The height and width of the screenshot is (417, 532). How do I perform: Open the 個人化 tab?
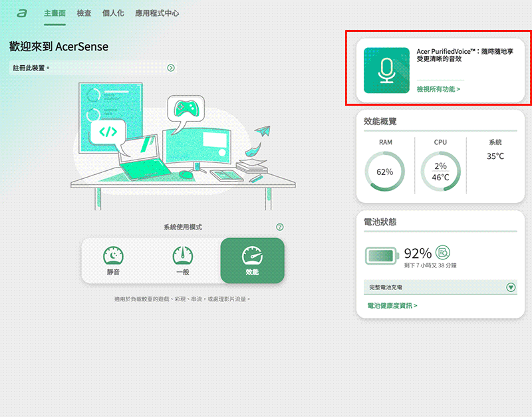[x=113, y=13]
